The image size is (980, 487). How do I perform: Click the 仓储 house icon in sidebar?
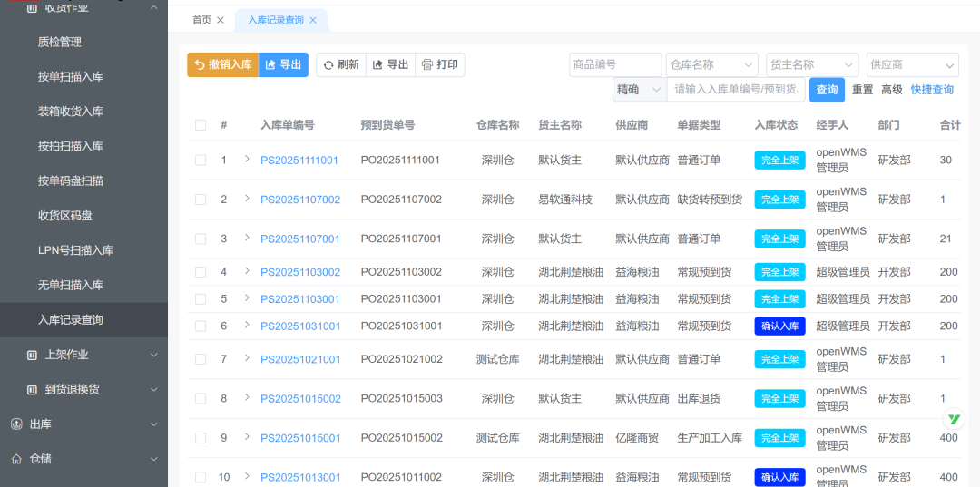click(x=16, y=459)
